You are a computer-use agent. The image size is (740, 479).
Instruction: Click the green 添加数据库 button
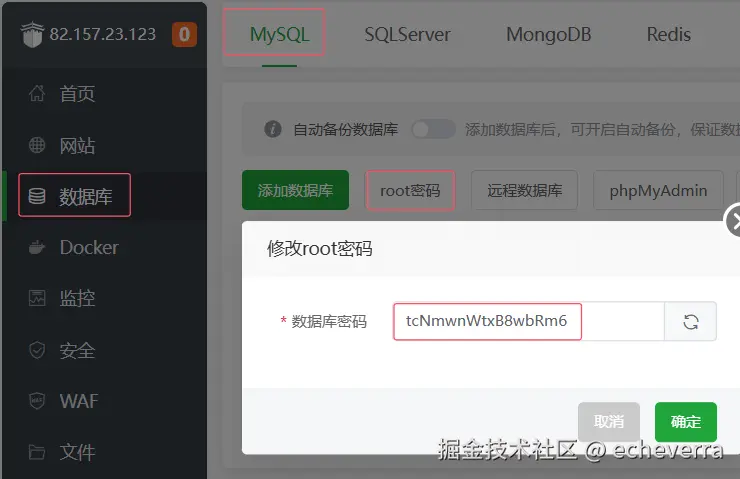pyautogui.click(x=295, y=190)
